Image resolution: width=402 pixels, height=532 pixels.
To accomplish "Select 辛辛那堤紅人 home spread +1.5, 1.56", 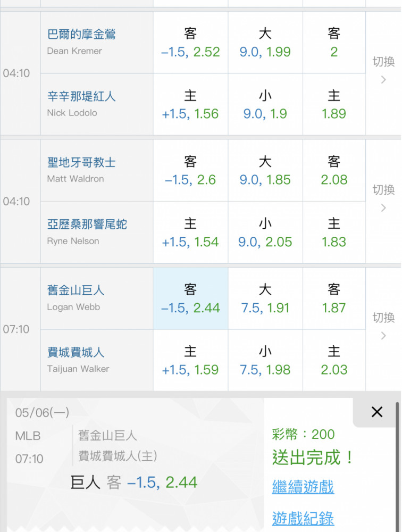I will click(190, 105).
